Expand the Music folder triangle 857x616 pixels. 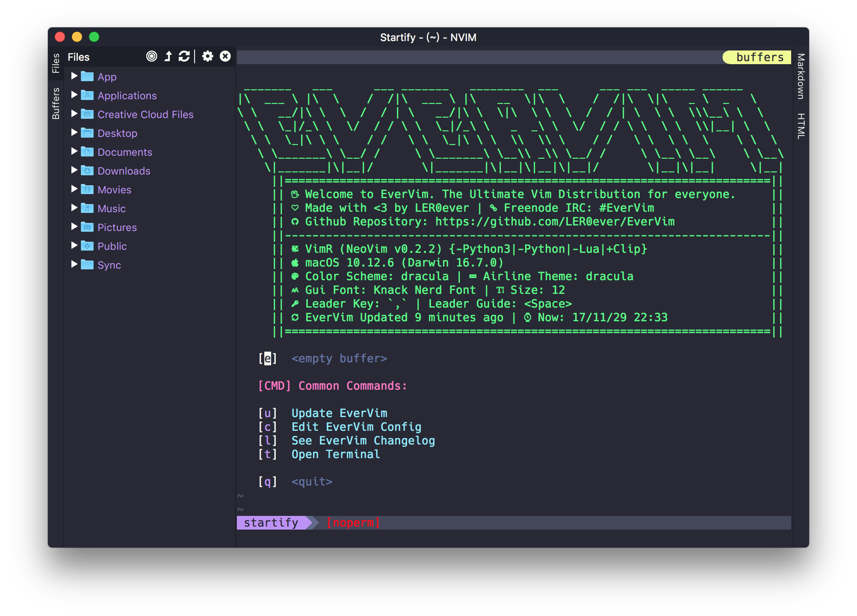click(x=74, y=208)
